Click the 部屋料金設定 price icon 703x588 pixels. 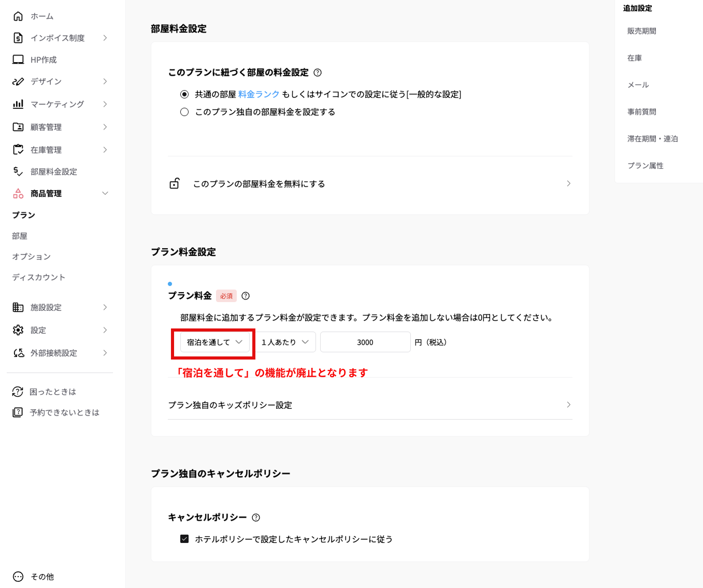tap(18, 171)
